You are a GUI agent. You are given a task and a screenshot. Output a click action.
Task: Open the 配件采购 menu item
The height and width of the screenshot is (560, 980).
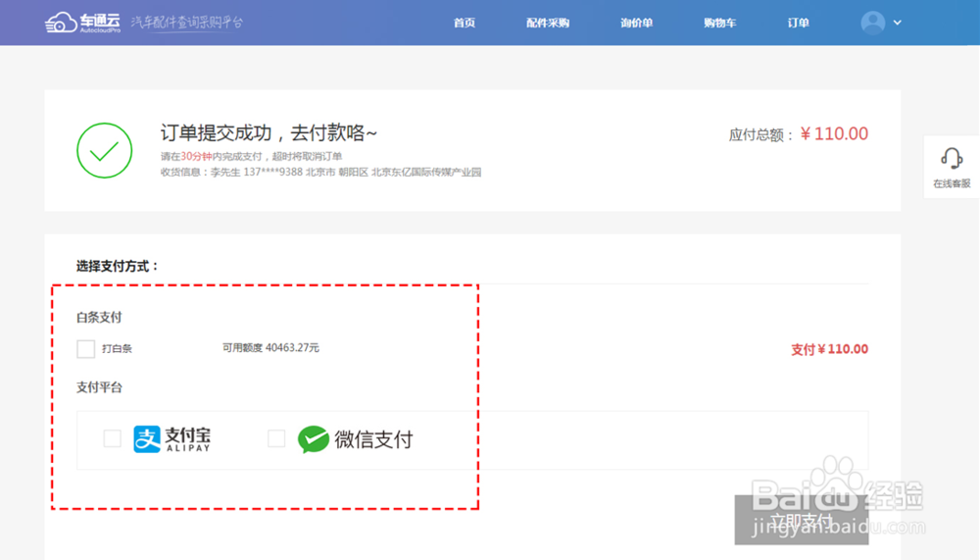[548, 24]
